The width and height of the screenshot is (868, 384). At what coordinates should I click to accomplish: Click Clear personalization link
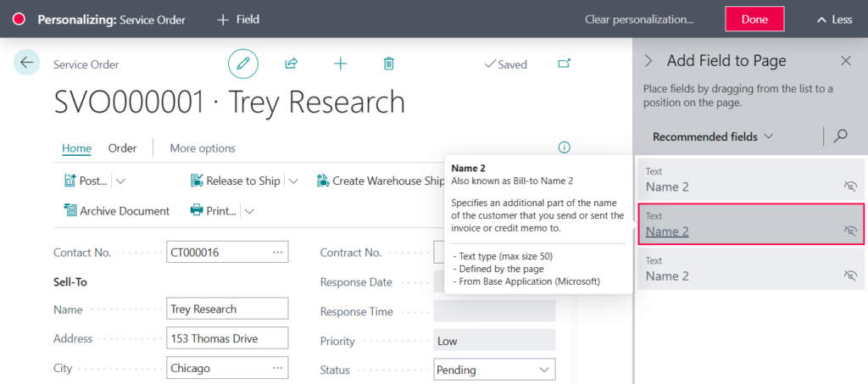(x=639, y=19)
